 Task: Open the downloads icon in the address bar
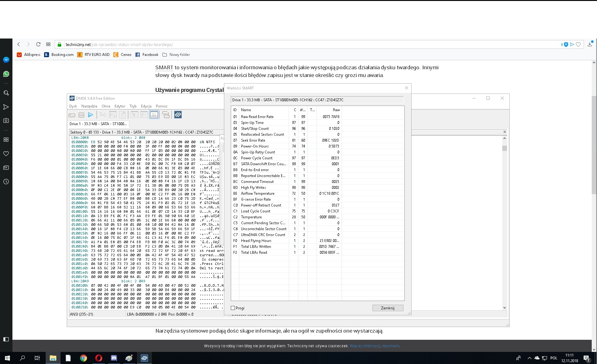click(x=590, y=44)
